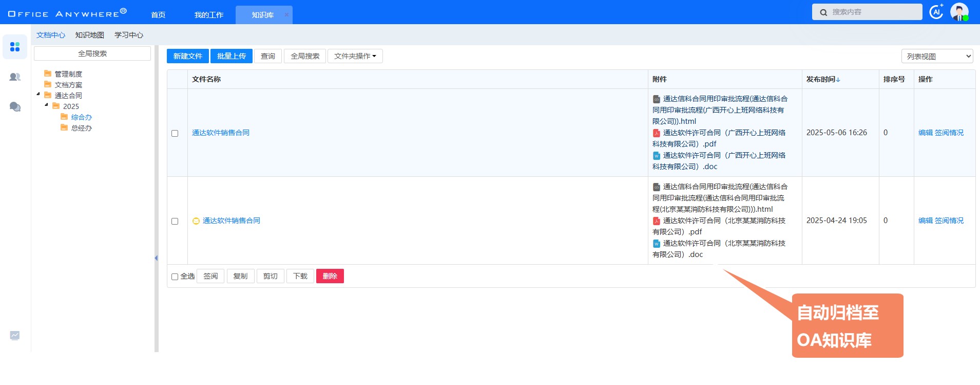
Task: Collapse the 2025 tree node arrow
Action: [46, 105]
